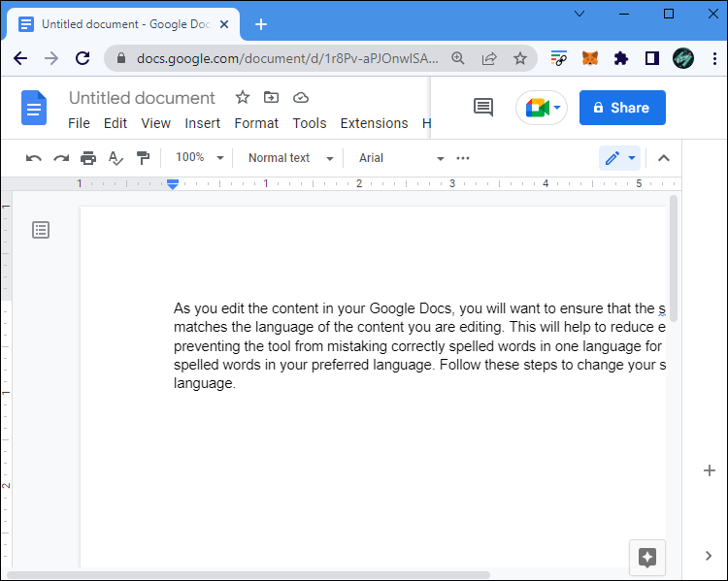Open the browser zoom magnifier icon
This screenshot has height=581, width=728.
pyautogui.click(x=458, y=58)
